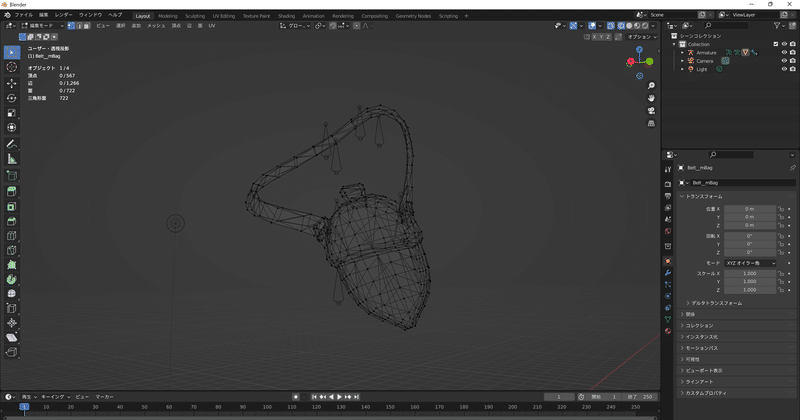This screenshot has height=420, width=800.
Task: Uncheck the Collection exclude checkbox
Action: (775, 44)
